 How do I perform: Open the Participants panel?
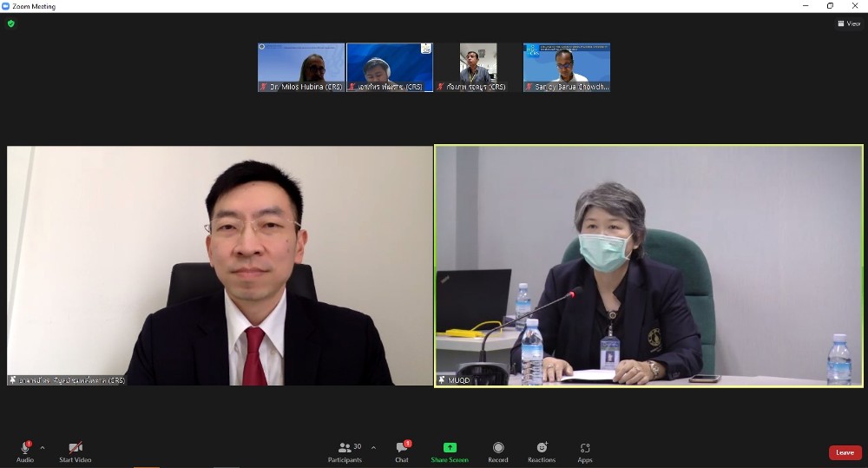coord(345,448)
